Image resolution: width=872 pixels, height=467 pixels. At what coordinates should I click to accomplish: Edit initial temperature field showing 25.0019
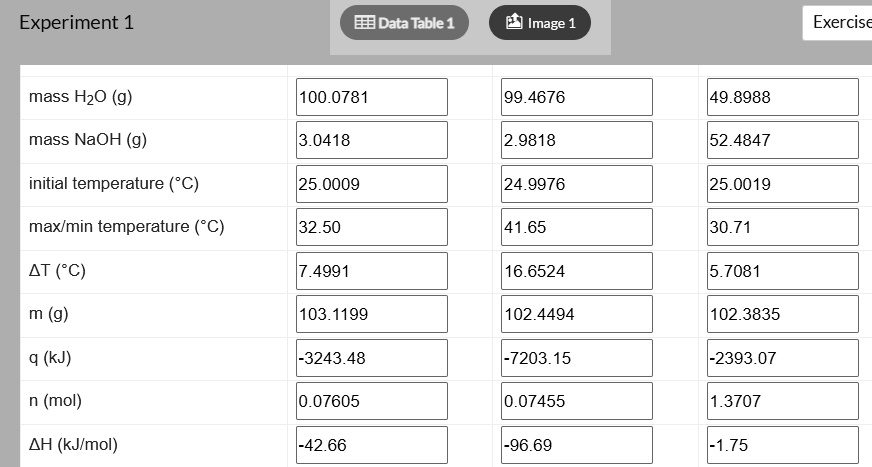(782, 184)
